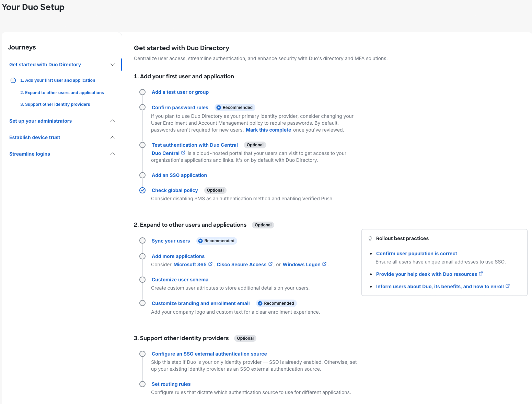Screen dimensions: 532x404
Task: Mark the Add an SSO application circle
Action: point(142,175)
